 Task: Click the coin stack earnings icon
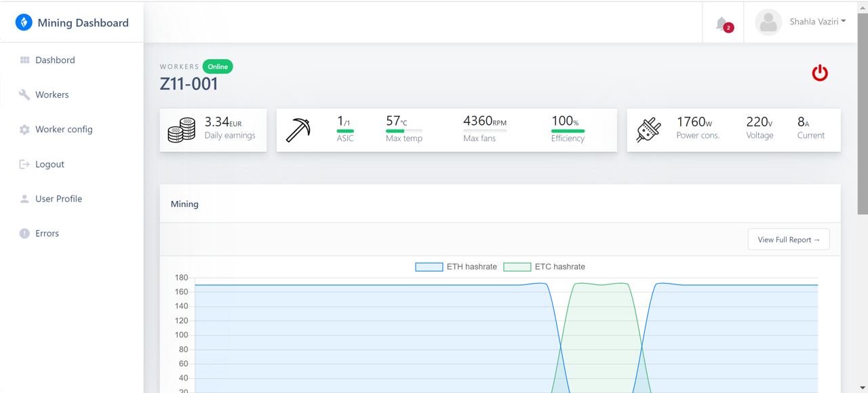[x=181, y=130]
